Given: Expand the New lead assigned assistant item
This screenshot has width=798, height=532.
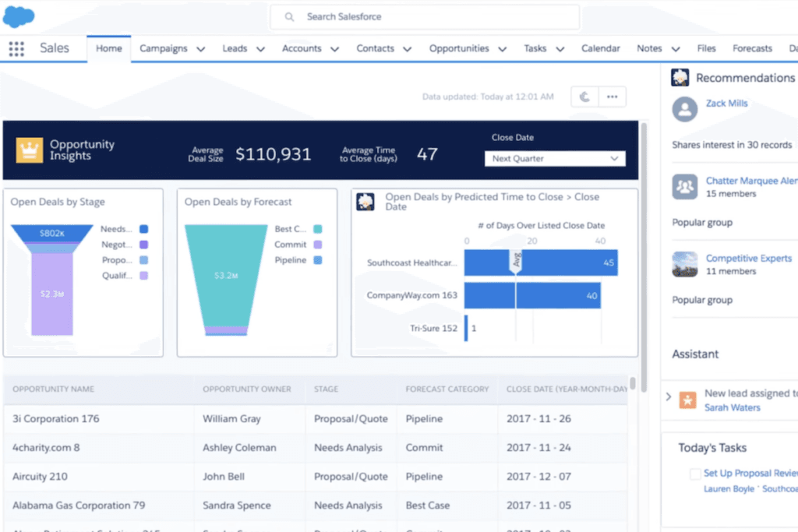Looking at the screenshot, I should coord(669,396).
